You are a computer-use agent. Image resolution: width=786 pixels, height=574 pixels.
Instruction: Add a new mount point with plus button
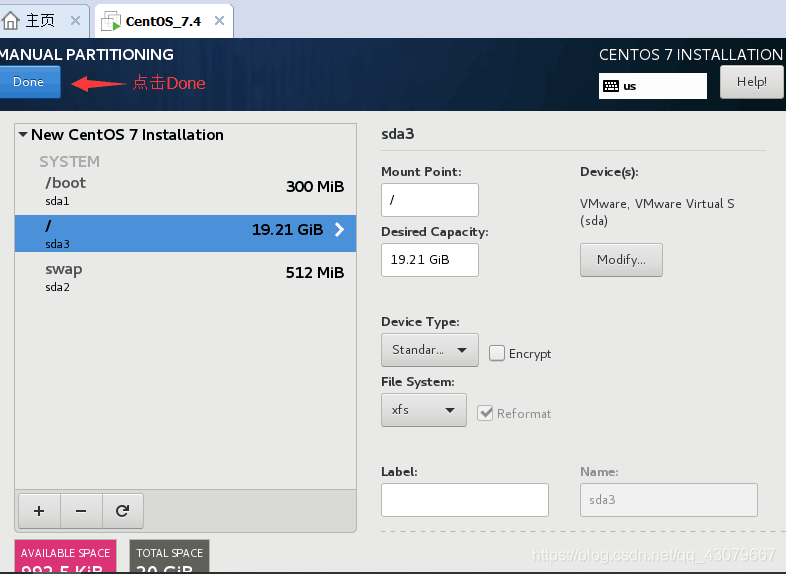click(39, 511)
